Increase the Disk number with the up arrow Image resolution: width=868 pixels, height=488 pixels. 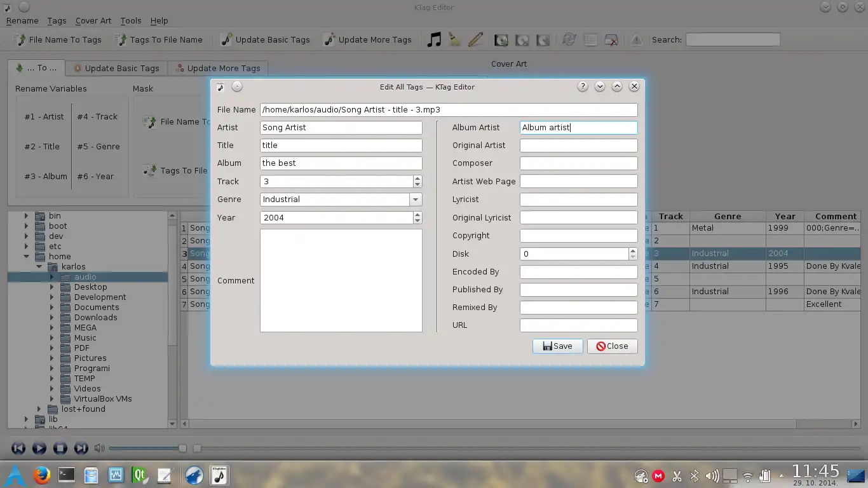(633, 251)
